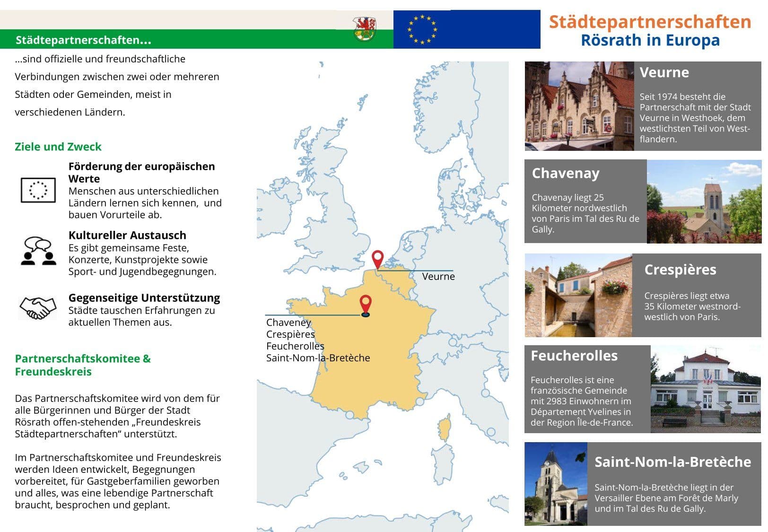Click the 'Chavenay liegt 25 Kilometer nordwestlich' description
The width and height of the screenshot is (768, 532).
tap(585, 213)
